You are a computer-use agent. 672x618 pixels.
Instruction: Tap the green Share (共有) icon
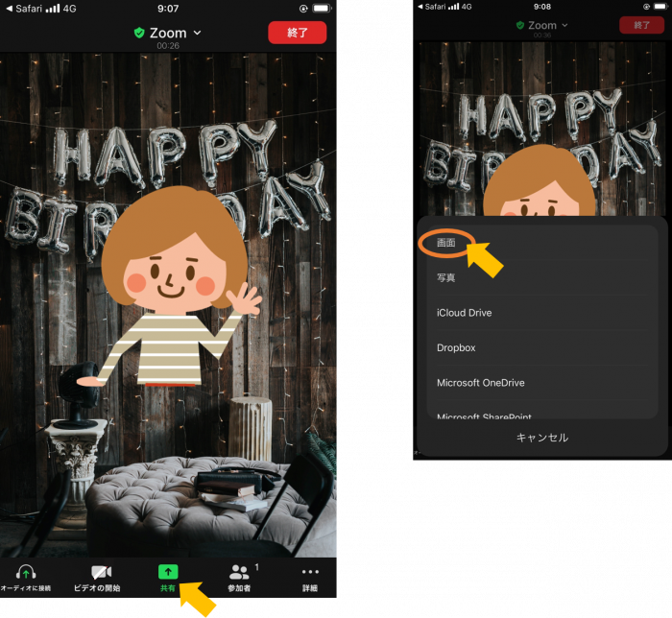(x=168, y=572)
